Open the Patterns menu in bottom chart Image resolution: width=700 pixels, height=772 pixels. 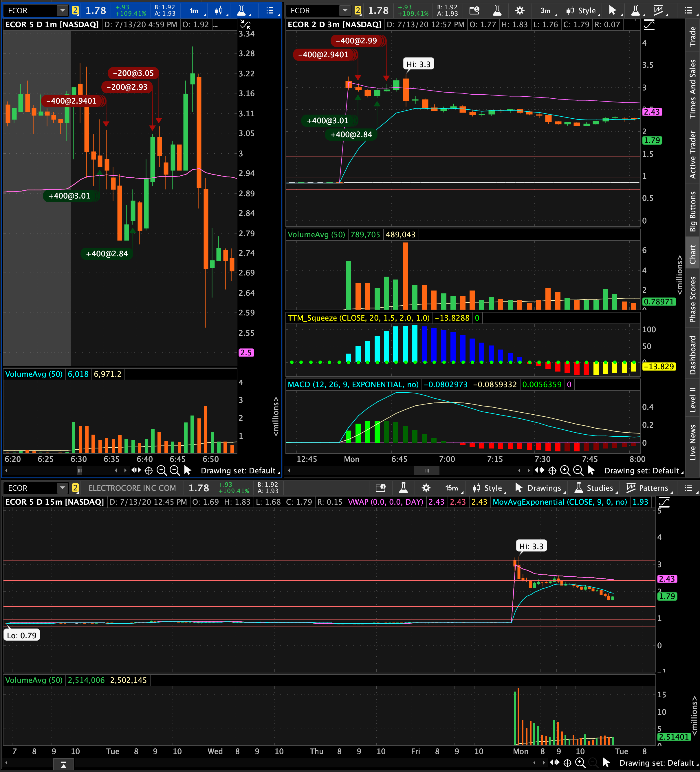coord(648,488)
